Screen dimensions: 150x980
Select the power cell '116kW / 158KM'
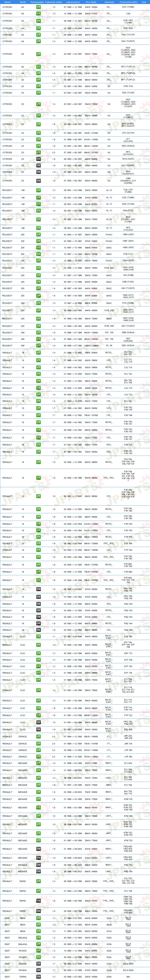point(91,346)
